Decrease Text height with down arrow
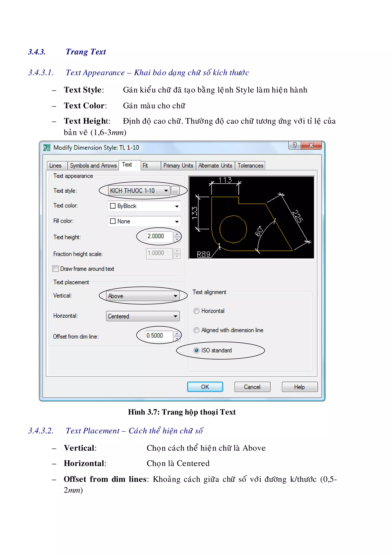Viewport: 392px width, 555px height. coord(177,239)
